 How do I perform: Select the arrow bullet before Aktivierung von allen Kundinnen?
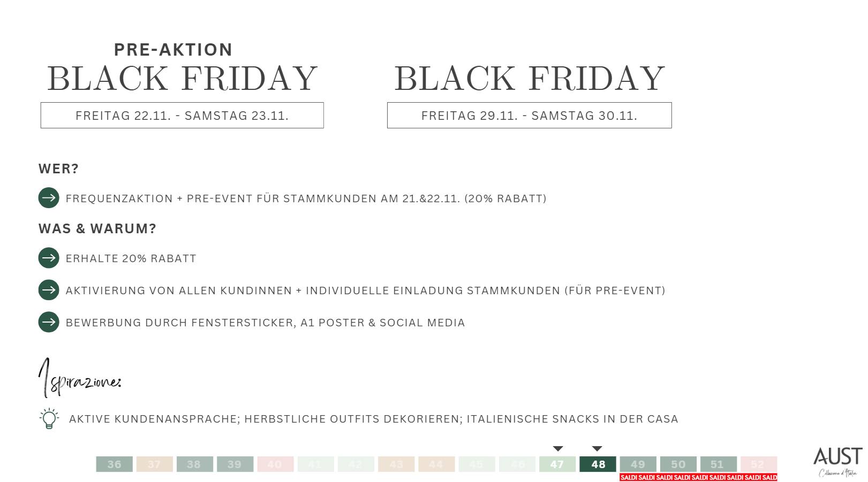coord(49,290)
